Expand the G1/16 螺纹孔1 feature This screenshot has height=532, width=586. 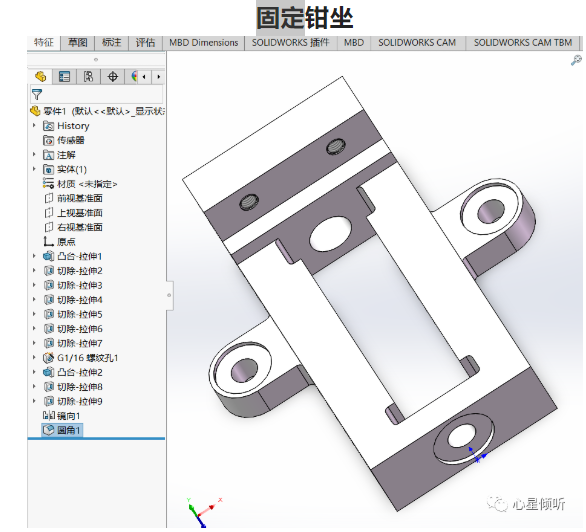tap(34, 358)
